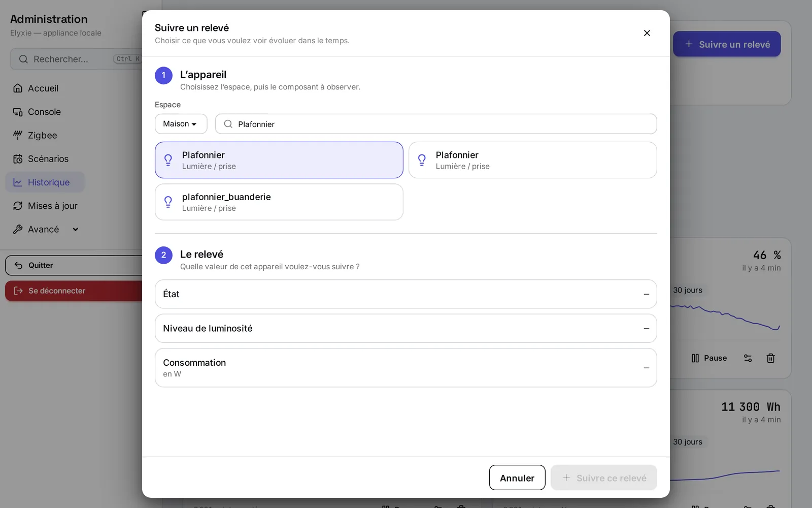Close the Suivre un relevé dialog
The width and height of the screenshot is (812, 508).
pyautogui.click(x=647, y=33)
